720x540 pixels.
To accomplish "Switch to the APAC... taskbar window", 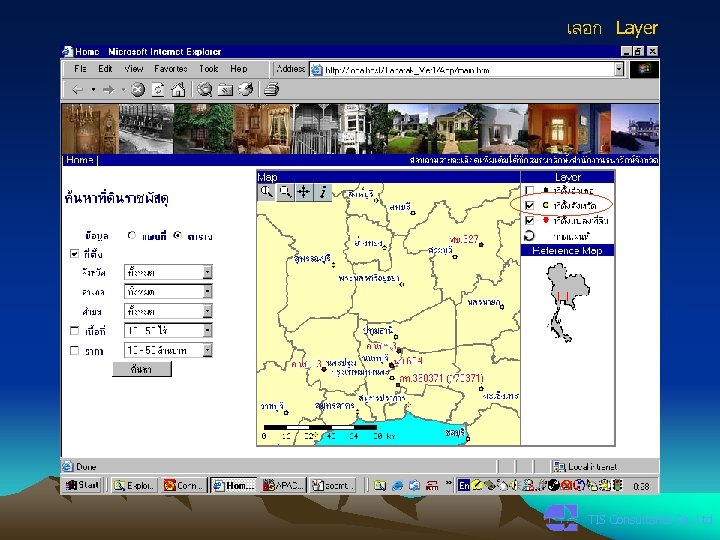I will [283, 485].
